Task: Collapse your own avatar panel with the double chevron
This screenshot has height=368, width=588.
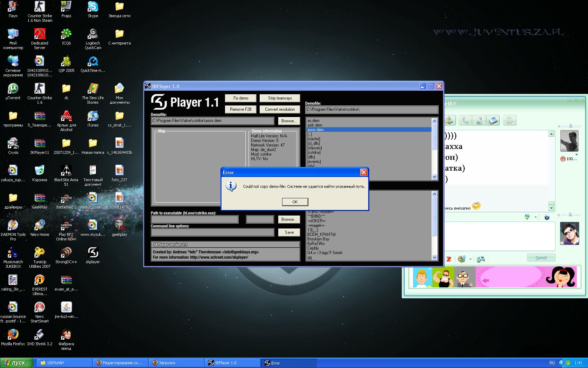Action: [559, 215]
